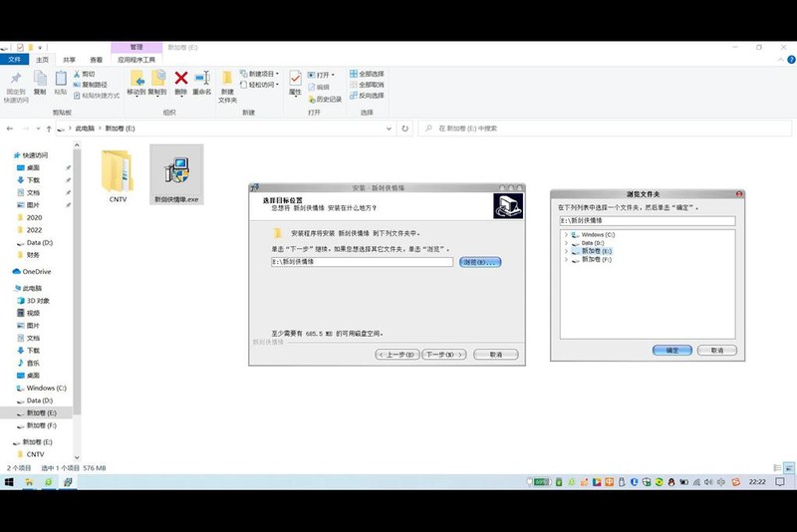Click the Back arrow in Explorer navigation

(10, 129)
